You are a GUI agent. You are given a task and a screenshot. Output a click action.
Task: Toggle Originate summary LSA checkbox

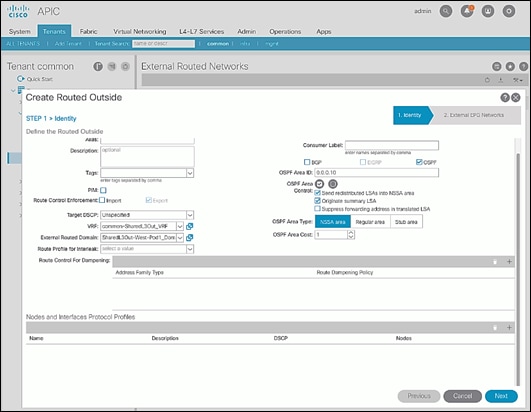pyautogui.click(x=317, y=201)
